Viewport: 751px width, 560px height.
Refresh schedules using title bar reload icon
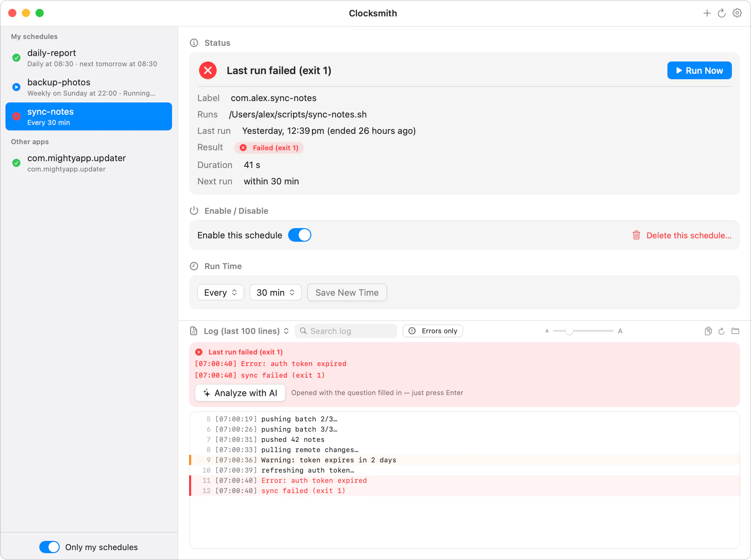[x=722, y=13]
